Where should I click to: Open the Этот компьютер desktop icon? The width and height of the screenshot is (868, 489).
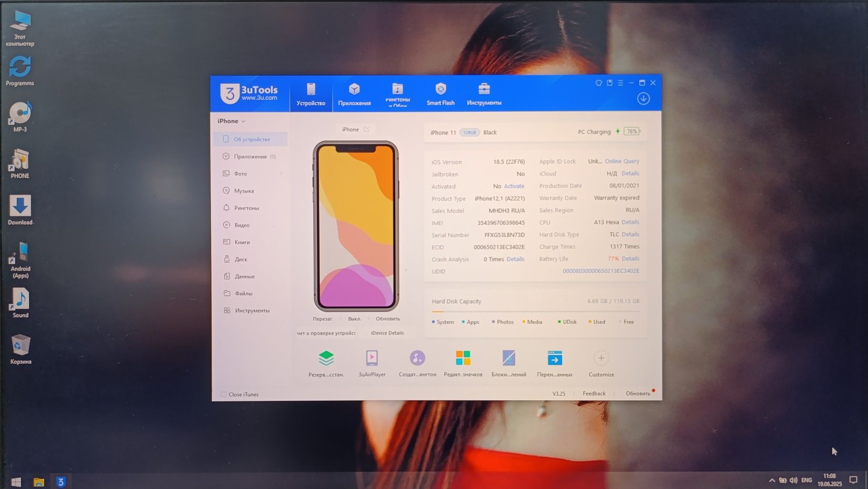[20, 28]
